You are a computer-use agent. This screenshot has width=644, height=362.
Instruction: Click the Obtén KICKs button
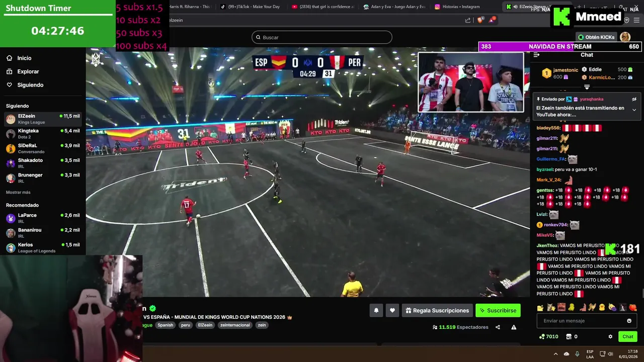596,37
